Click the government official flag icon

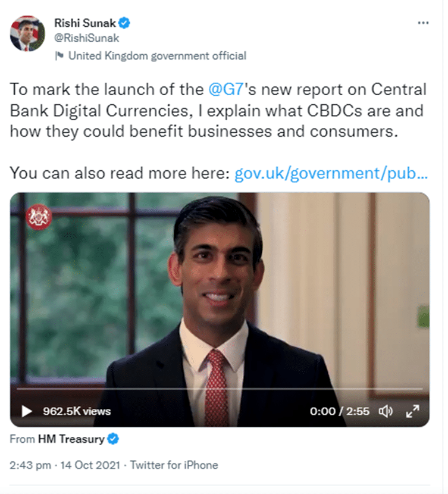(x=59, y=56)
